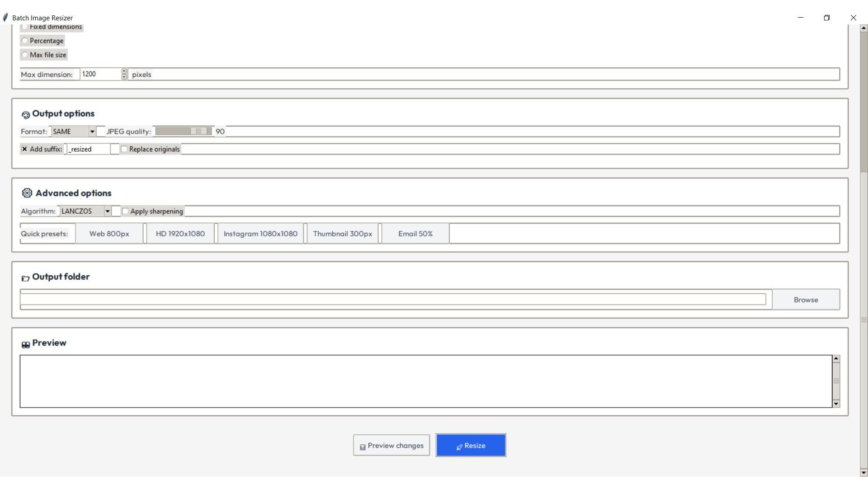Increase Max dimension with spinner up arrow
This screenshot has height=488, width=868.
124,71
